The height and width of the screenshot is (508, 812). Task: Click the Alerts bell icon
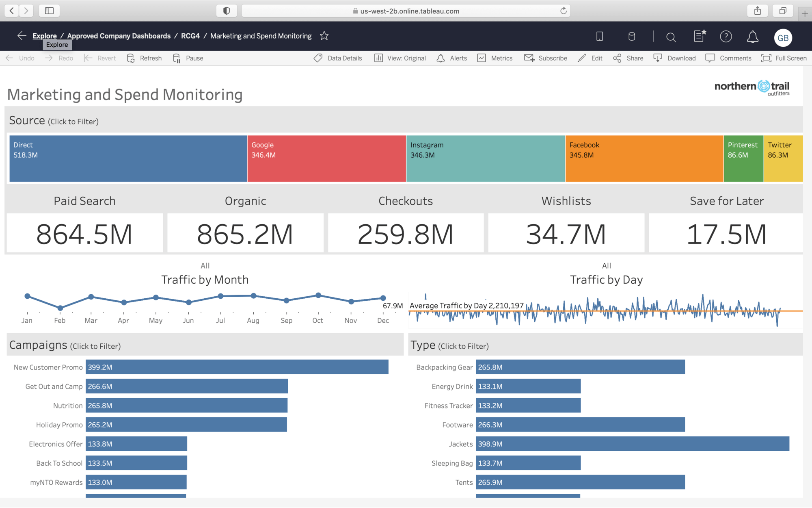tap(440, 58)
